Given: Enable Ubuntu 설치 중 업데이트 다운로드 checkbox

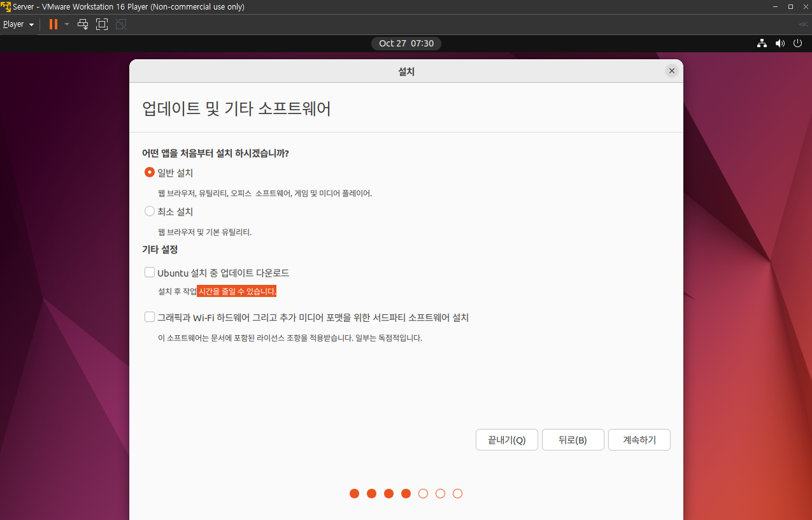Looking at the screenshot, I should click(150, 272).
